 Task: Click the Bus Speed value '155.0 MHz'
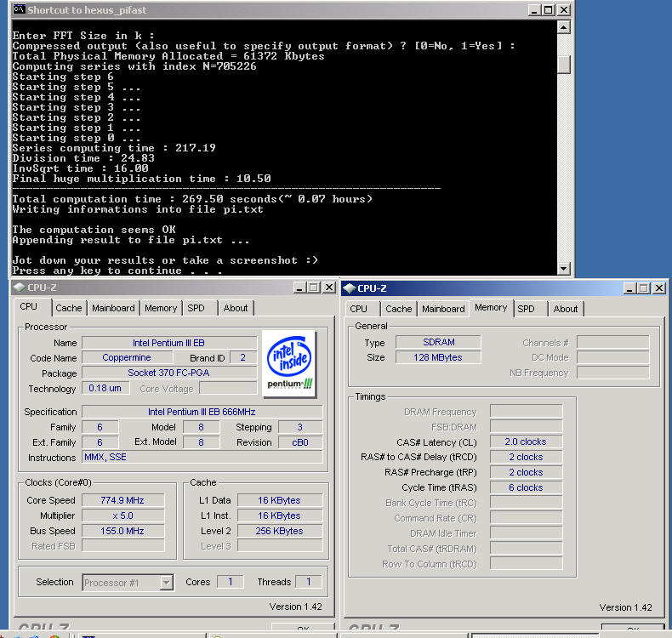[x=123, y=531]
